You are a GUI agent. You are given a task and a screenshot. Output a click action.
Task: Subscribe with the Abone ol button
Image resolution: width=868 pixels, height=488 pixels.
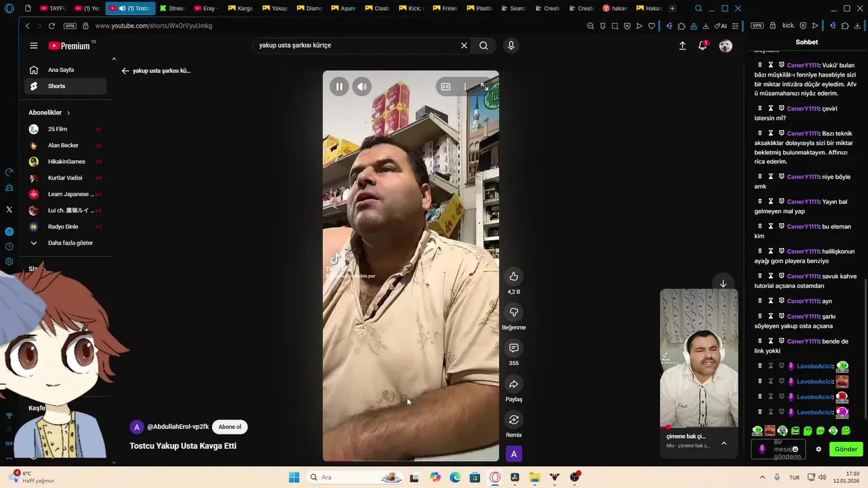230,427
